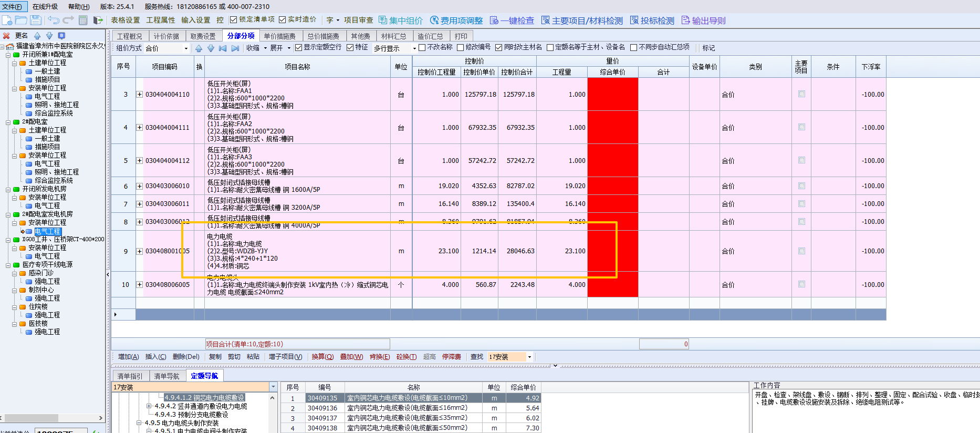The image size is (980, 433).
Task: Click the exit door icon
Action: (x=98, y=20)
